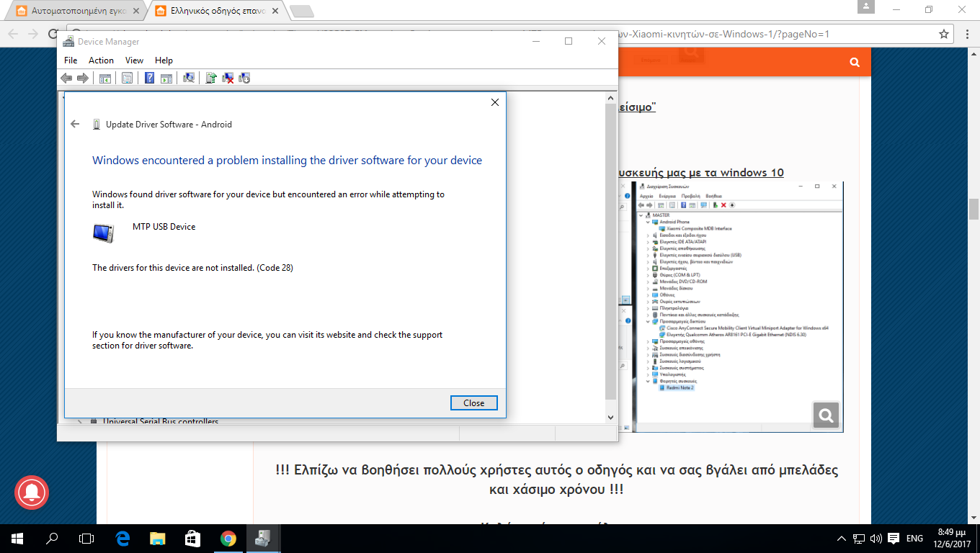Go back using the wizard's back arrow
The height and width of the screenshot is (553, 980).
click(75, 124)
